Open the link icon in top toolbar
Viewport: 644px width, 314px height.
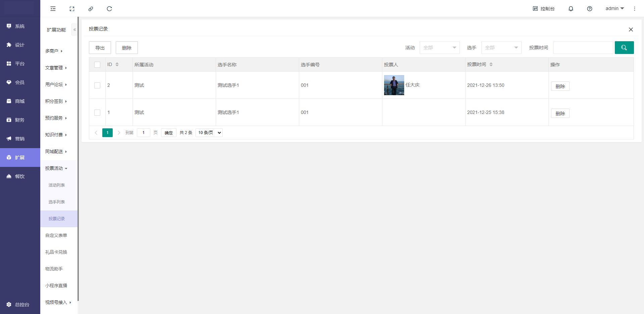coord(91,9)
